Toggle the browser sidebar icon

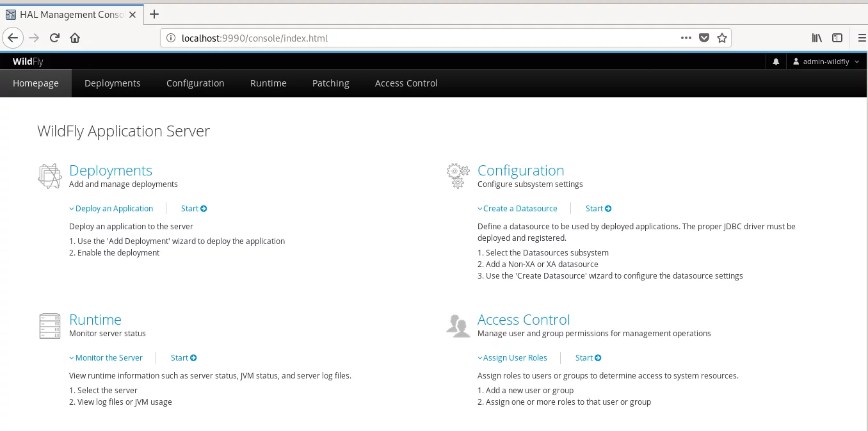click(x=837, y=38)
